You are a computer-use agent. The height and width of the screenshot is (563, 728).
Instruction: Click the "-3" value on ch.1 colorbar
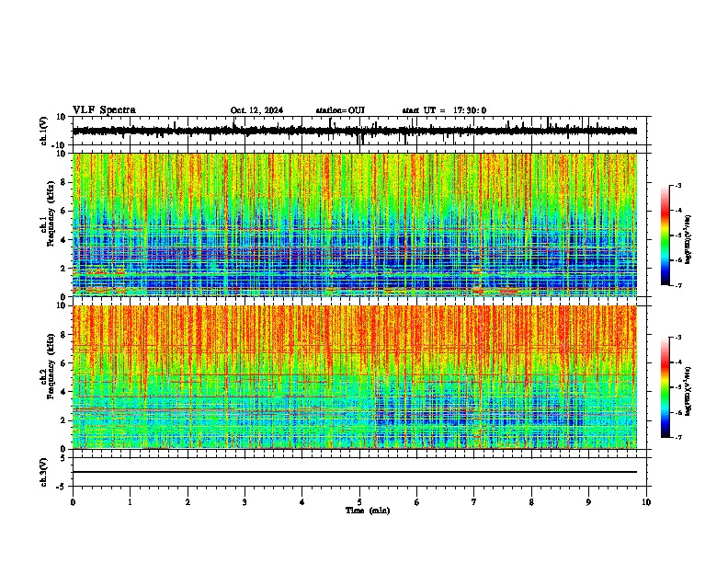[677, 185]
